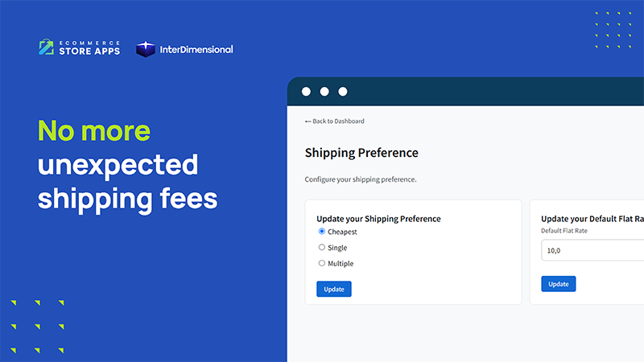Click the Default Flat Rate input field
Screen dimensions: 644x362
[592, 251]
